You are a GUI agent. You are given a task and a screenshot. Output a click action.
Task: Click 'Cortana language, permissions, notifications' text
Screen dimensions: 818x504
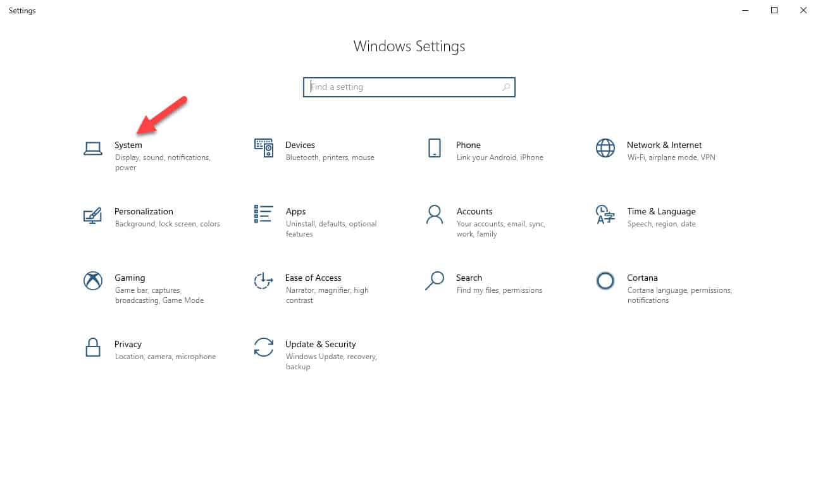tap(679, 295)
